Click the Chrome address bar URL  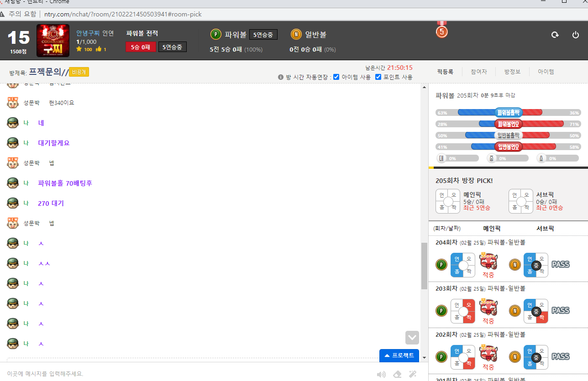point(123,14)
